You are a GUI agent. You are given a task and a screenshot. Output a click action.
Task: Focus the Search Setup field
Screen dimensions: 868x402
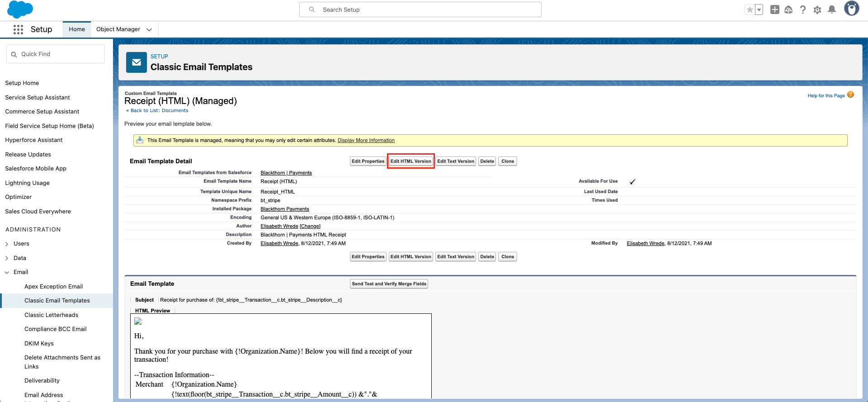click(x=420, y=9)
